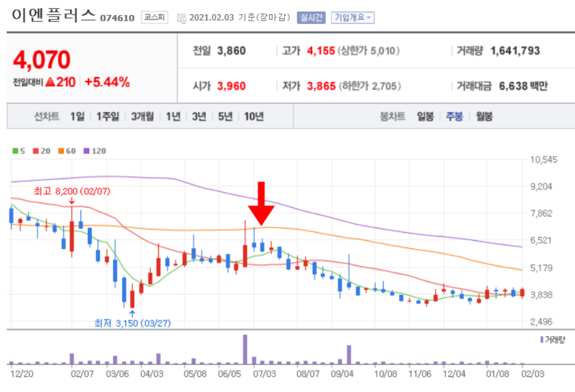Image resolution: width=575 pixels, height=392 pixels.
Task: Open the 기업개요 dropdown
Action: (352, 18)
